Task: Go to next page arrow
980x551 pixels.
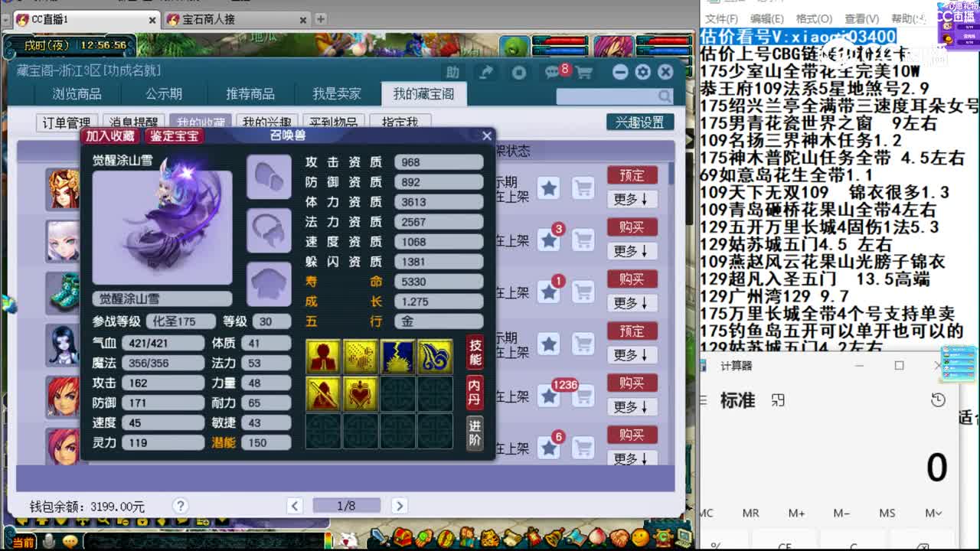Action: (399, 506)
